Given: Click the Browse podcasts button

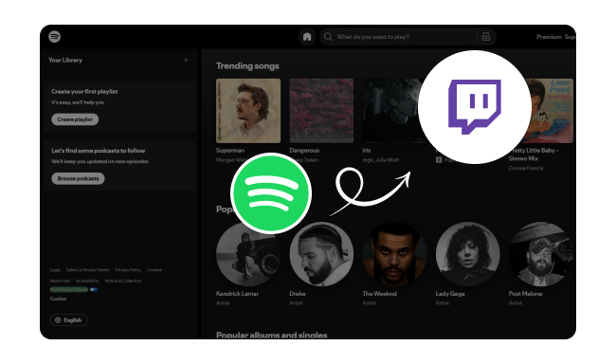Looking at the screenshot, I should pyautogui.click(x=78, y=178).
